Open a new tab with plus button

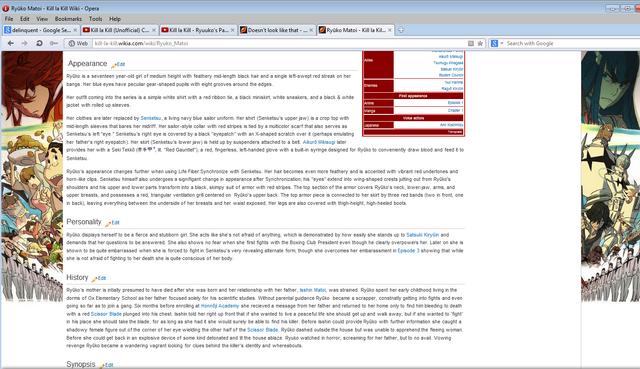pyautogui.click(x=401, y=30)
